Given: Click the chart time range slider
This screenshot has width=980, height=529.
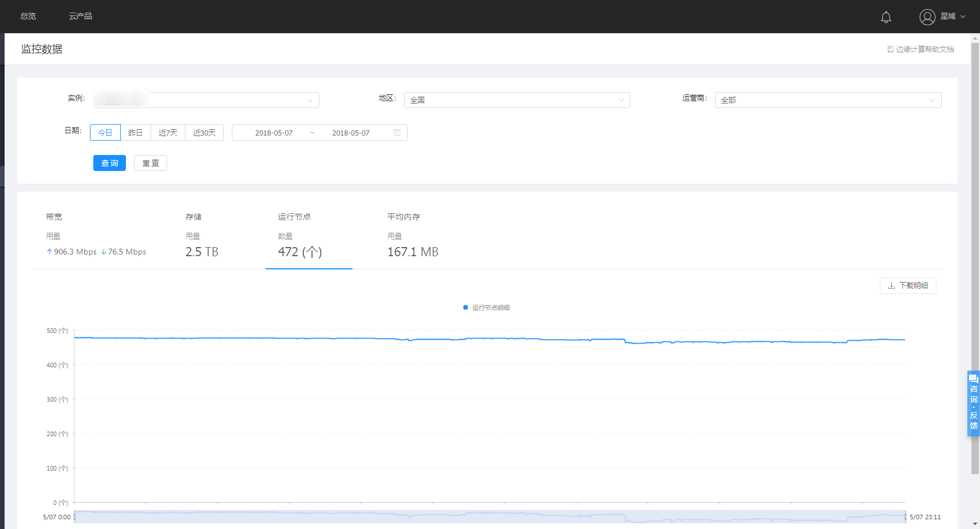Looking at the screenshot, I should 489,516.
